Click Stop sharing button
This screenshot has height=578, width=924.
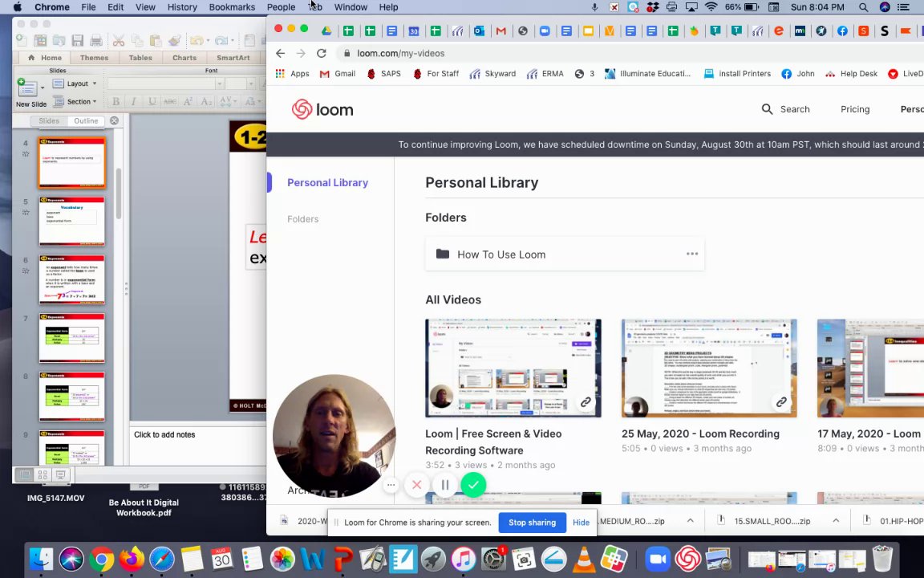(x=532, y=523)
